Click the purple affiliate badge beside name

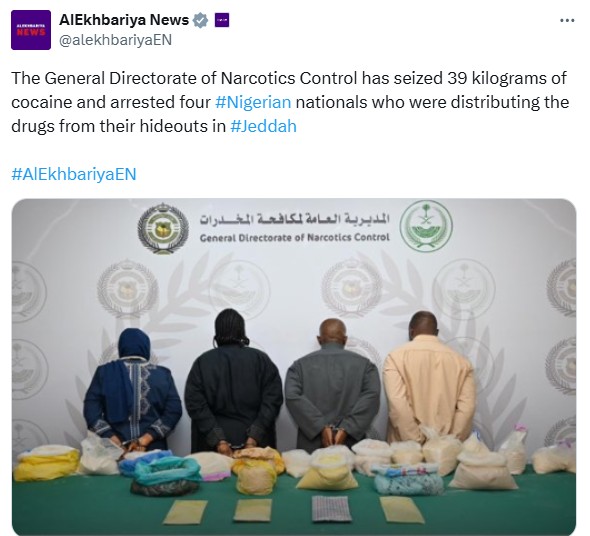pos(222,20)
